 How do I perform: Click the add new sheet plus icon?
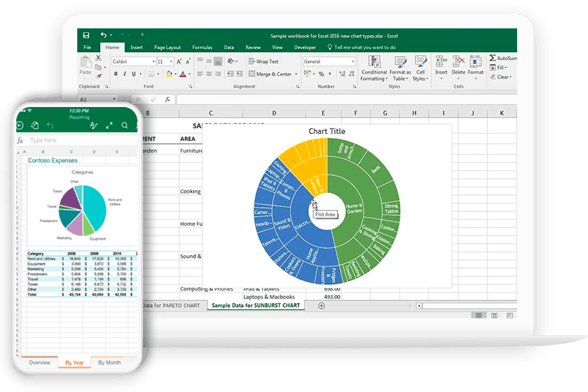[x=322, y=306]
